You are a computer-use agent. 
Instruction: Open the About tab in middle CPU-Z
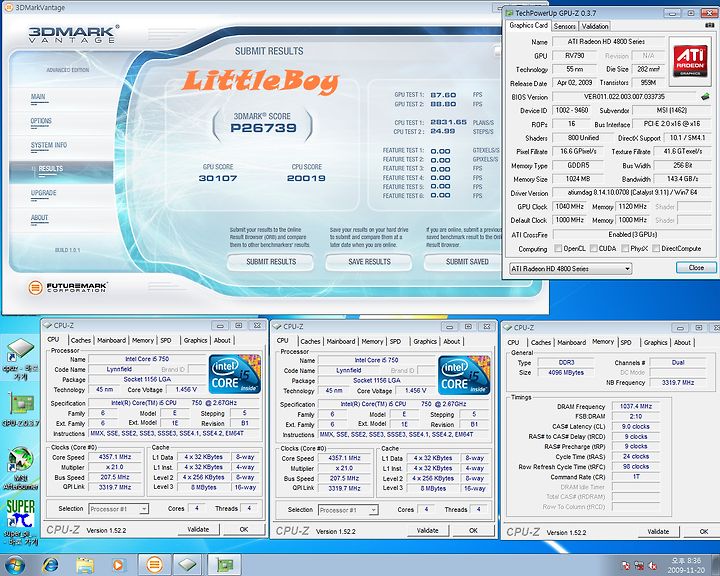[451, 341]
